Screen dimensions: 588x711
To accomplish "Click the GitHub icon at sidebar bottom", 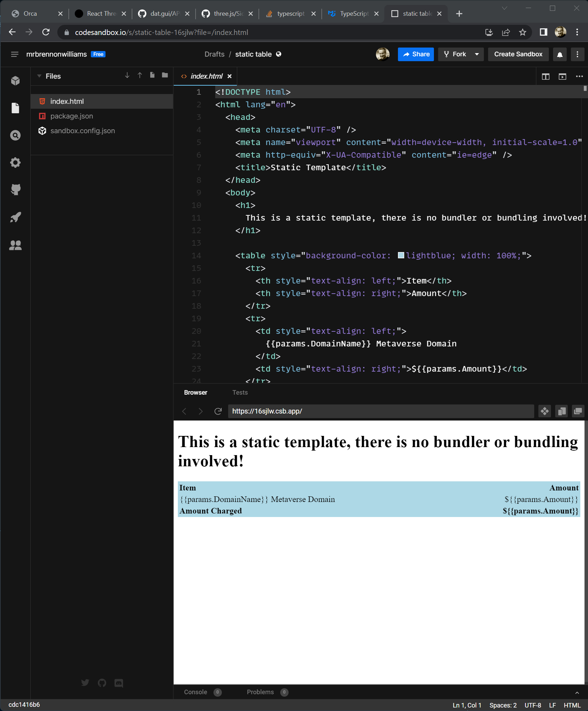I will click(x=102, y=683).
